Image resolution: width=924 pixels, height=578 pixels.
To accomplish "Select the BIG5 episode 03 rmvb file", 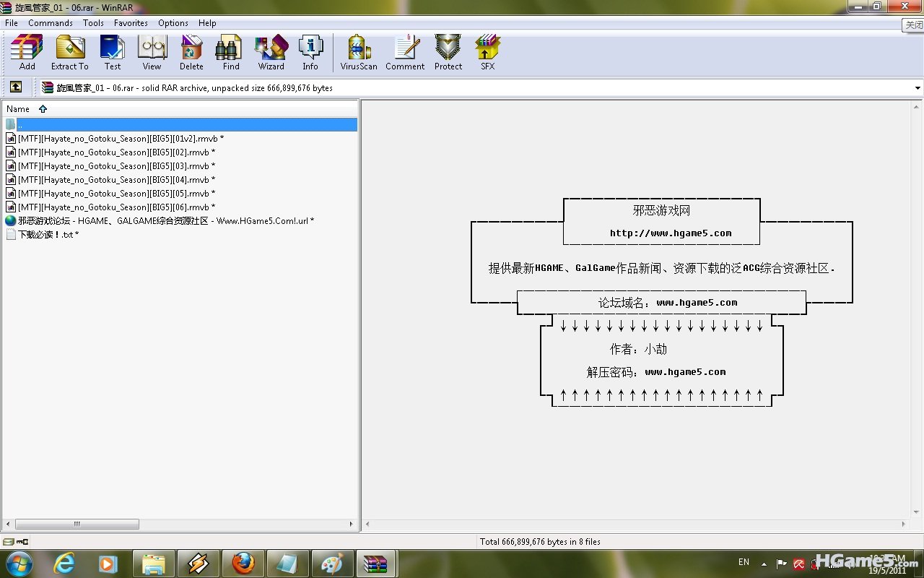I will coord(113,166).
